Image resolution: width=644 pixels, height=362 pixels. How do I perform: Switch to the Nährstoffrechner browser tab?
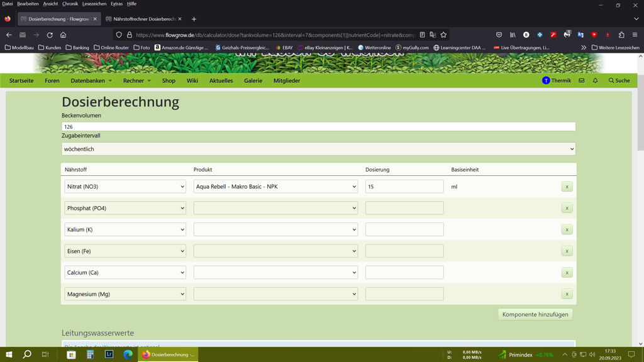point(143,19)
